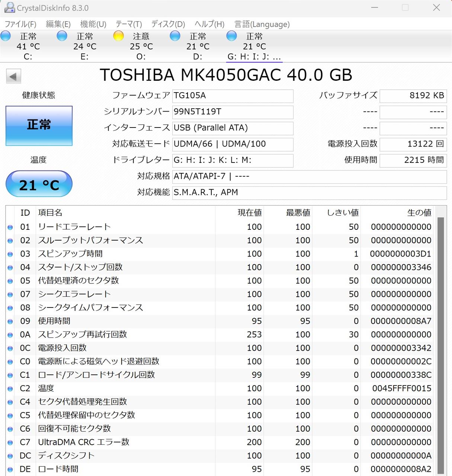452x476 pixels.
Task: Click status dot for ID DE load time
Action: tap(10, 469)
